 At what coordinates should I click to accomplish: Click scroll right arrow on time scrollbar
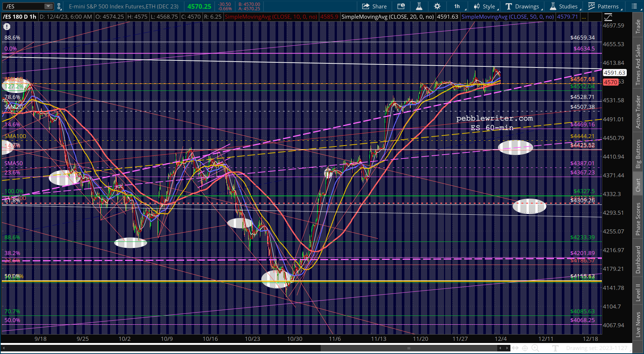[507, 348]
